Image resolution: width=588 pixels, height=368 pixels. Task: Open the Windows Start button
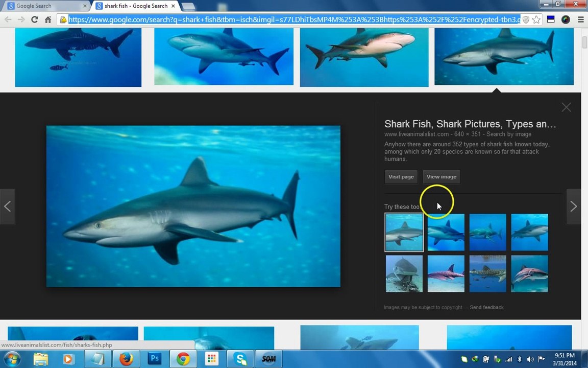tap(12, 359)
